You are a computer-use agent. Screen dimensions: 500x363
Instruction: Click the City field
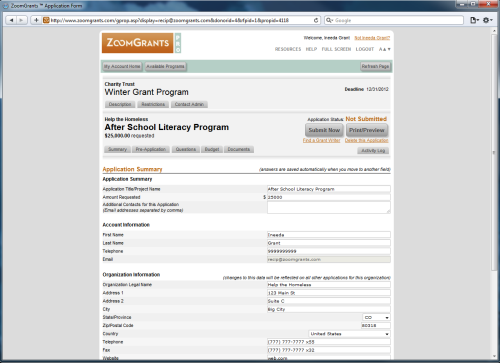coord(329,309)
